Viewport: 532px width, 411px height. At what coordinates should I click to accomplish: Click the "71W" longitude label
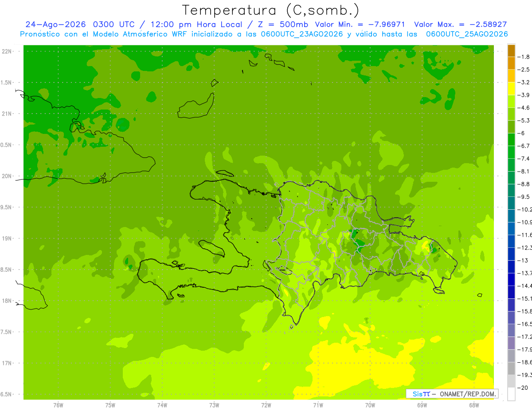click(x=318, y=405)
